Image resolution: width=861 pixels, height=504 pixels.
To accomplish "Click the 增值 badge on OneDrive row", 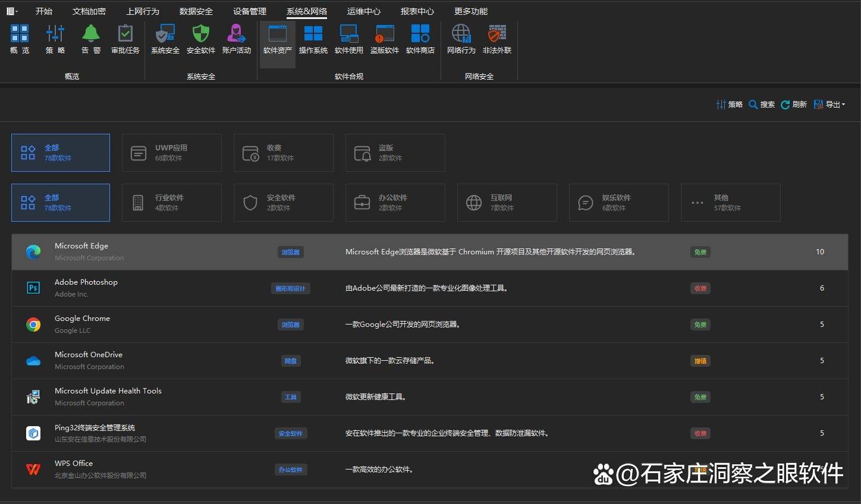I will coord(700,361).
